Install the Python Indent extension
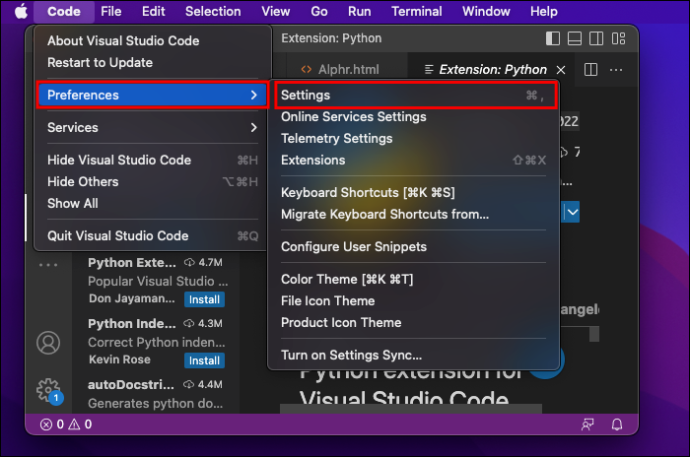 [204, 361]
